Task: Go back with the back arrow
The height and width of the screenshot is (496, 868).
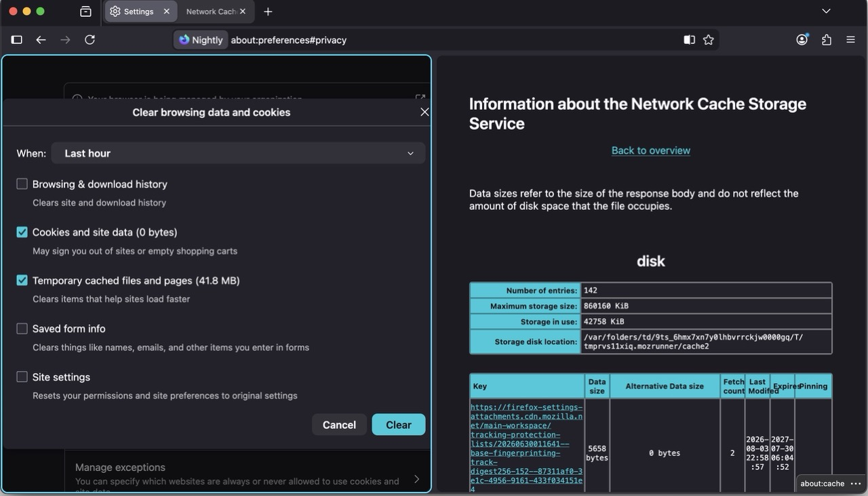Action: 41,40
